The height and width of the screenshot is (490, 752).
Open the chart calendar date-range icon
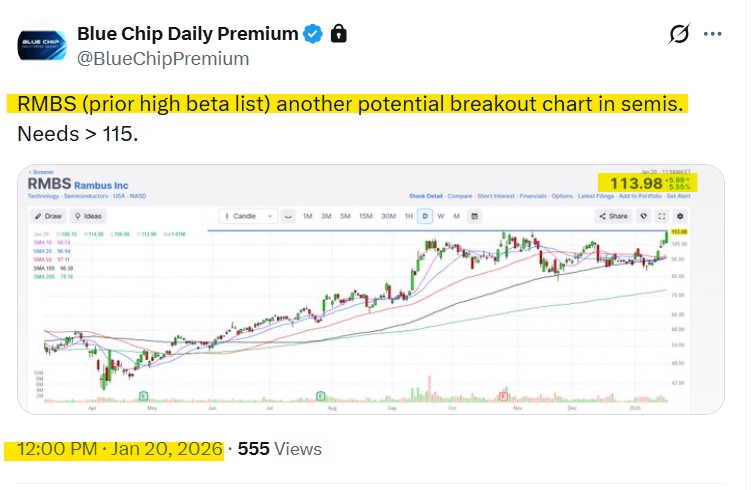tap(475, 216)
